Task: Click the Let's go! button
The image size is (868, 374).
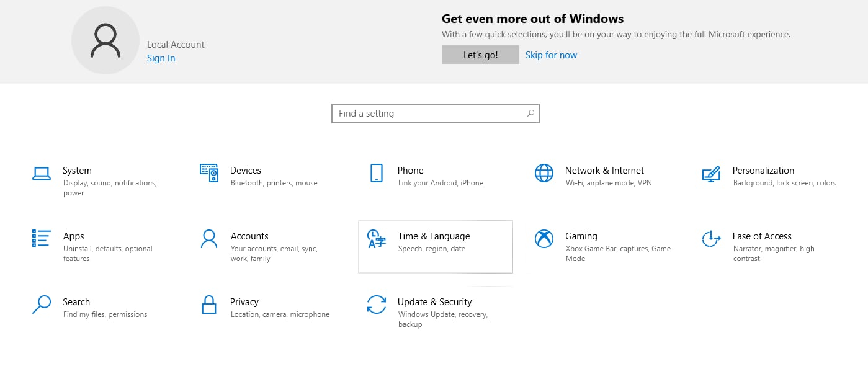Action: coord(480,55)
